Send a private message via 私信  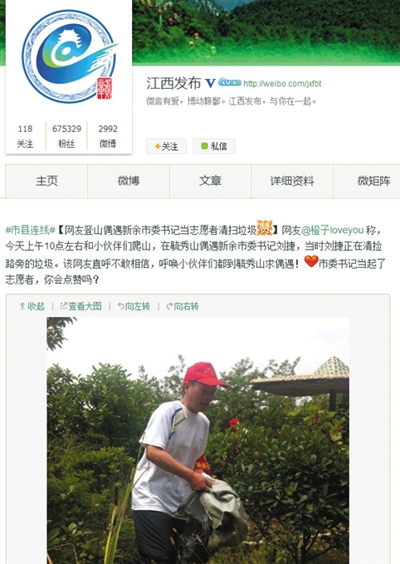214,146
